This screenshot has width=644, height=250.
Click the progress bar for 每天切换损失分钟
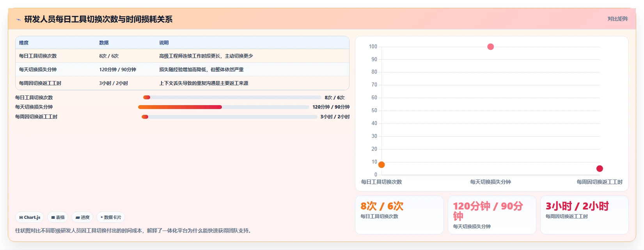[224, 107]
